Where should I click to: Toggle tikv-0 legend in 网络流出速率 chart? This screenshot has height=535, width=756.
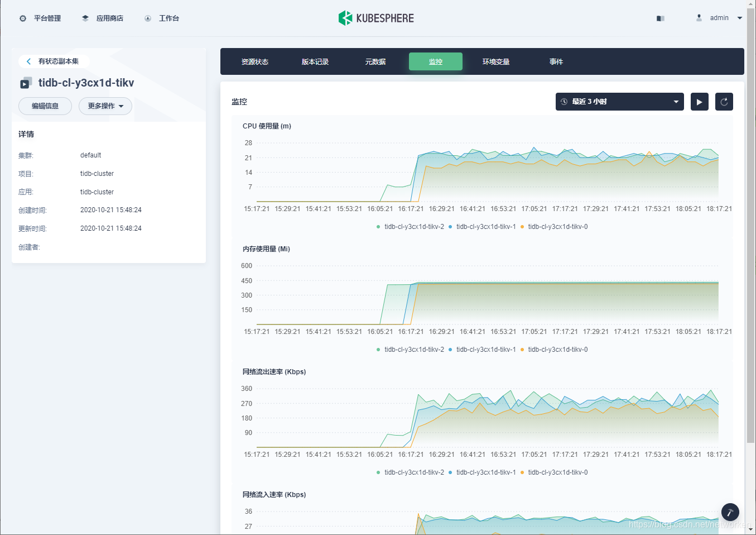click(554, 472)
